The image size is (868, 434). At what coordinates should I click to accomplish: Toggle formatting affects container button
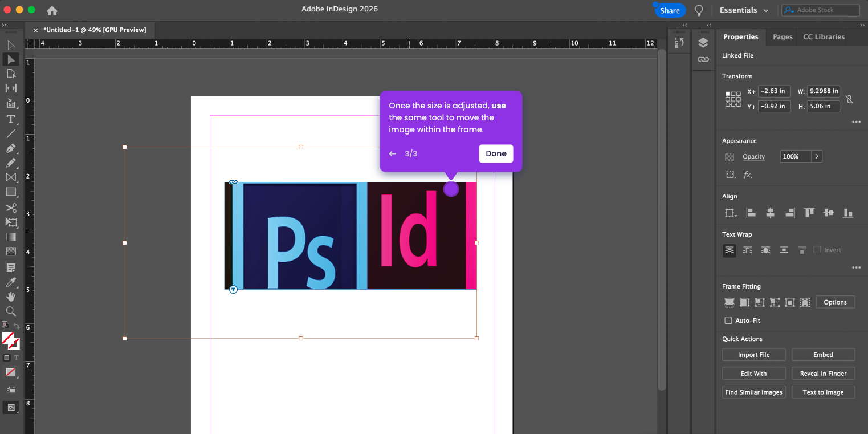pos(6,358)
